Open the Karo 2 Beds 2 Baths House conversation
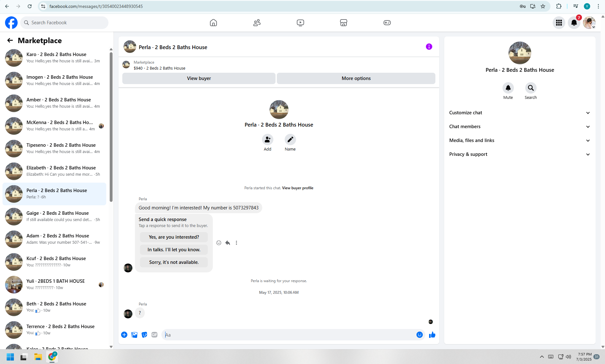Image resolution: width=605 pixels, height=364 pixels. (54, 58)
